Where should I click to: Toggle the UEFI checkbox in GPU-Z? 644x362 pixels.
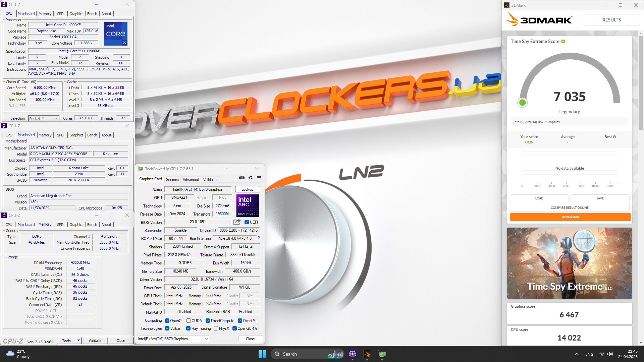247,222
